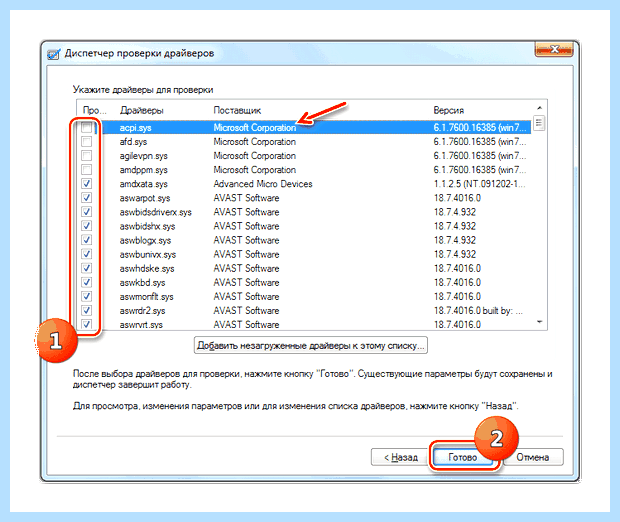Click Microsoft Corporation vendor for afd.sys

pos(254,142)
